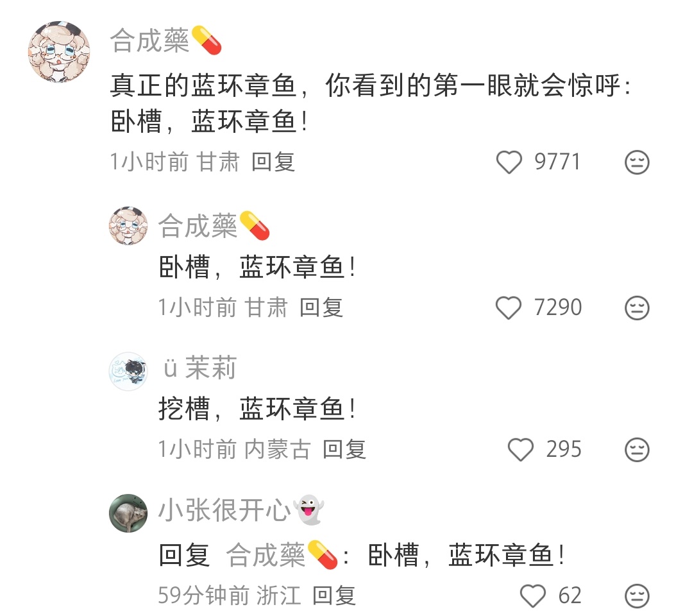Reply to 合成藥's second comment
The width and height of the screenshot is (692, 616).
point(321,307)
